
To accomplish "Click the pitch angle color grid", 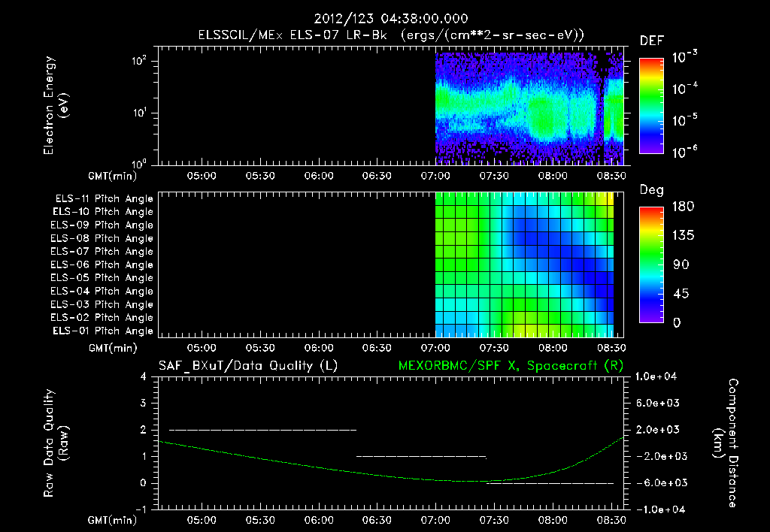I will coord(524,264).
